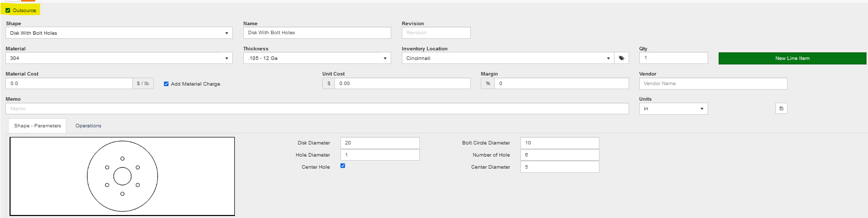
Task: Click the Vendor Name input field
Action: [x=713, y=84]
